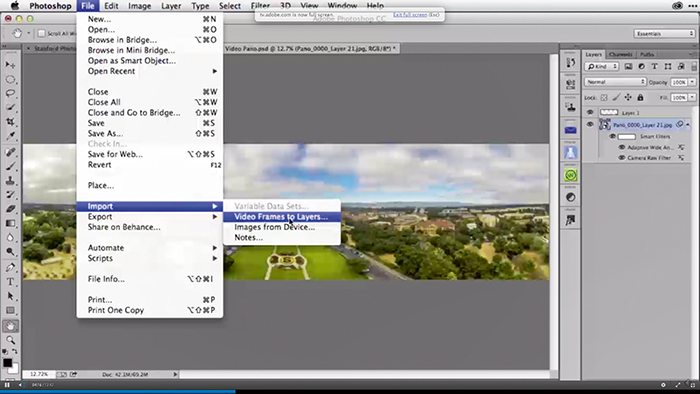
Task: Click the background color swatch
Action: click(14, 369)
